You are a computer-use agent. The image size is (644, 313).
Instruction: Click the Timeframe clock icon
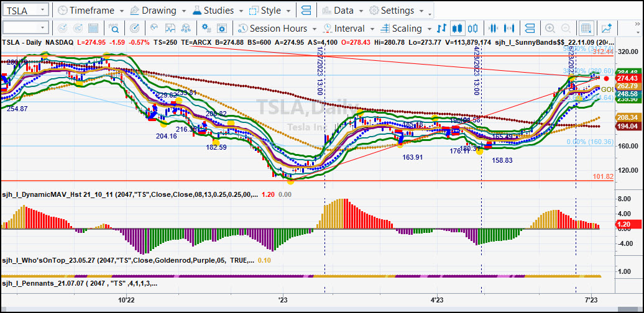[x=62, y=11]
